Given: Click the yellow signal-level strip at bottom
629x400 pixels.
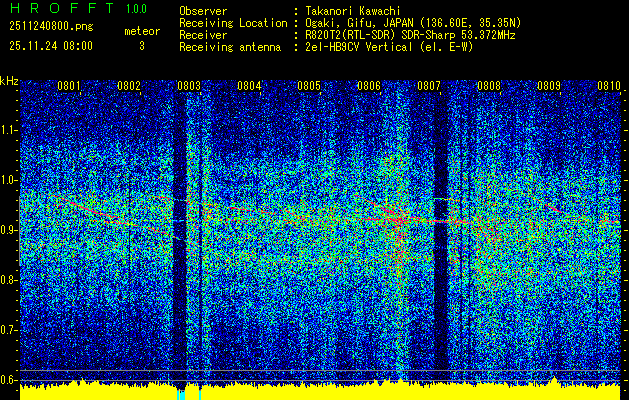Looking at the screenshot, I should tap(320, 391).
